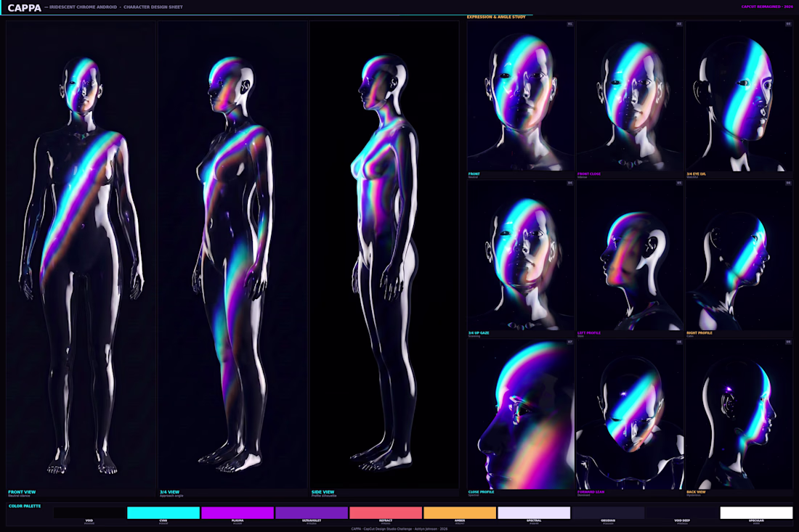The height and width of the screenshot is (532, 799).
Task: Open the 3/4 Eye Lvl head study
Action: point(739,96)
